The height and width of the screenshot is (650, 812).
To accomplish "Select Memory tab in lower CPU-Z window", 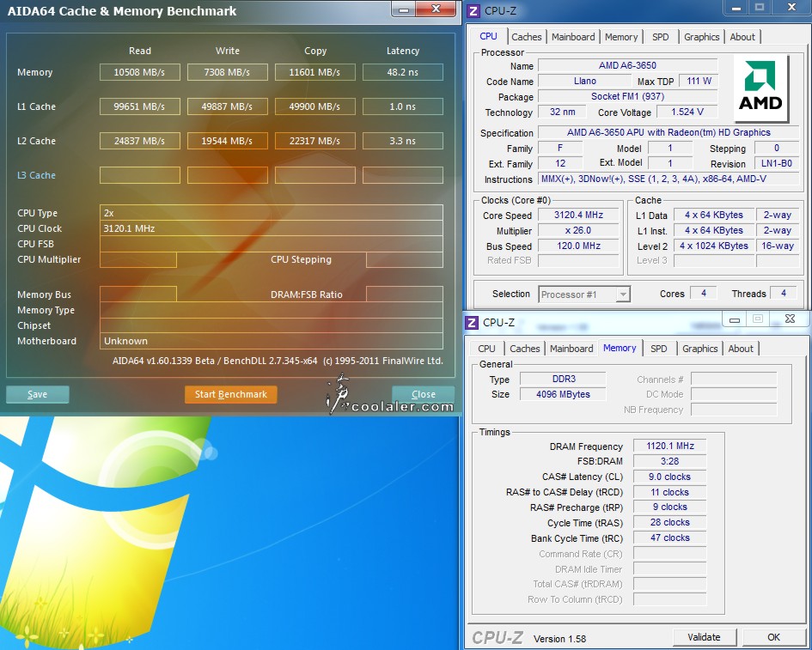I will 620,348.
